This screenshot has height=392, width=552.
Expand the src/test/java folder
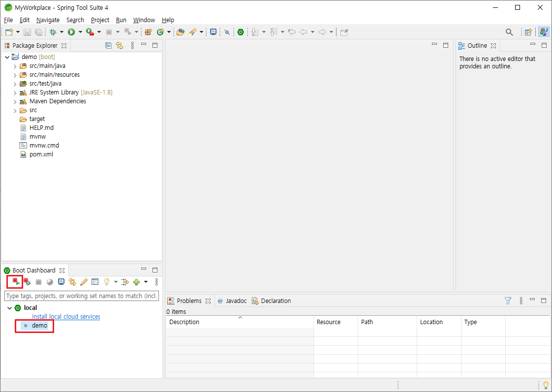[15, 84]
